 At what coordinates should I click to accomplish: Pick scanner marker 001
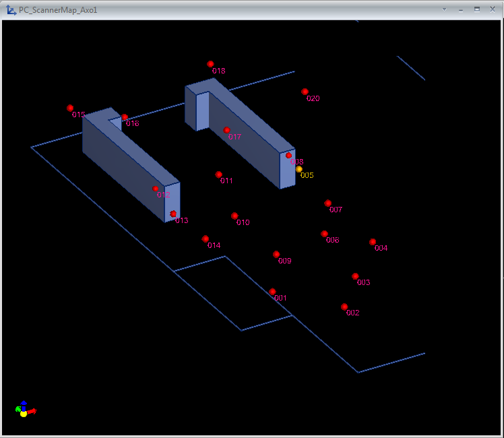[x=272, y=292]
